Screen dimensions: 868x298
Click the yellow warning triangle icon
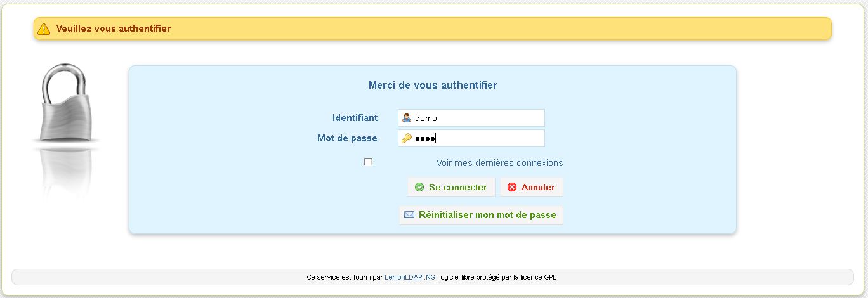coord(43,29)
